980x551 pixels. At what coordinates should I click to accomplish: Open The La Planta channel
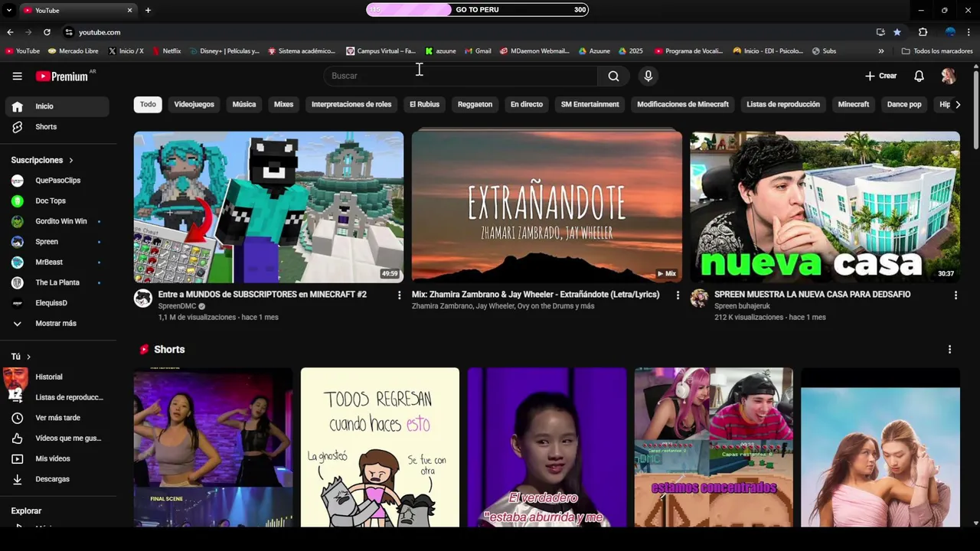tap(57, 282)
